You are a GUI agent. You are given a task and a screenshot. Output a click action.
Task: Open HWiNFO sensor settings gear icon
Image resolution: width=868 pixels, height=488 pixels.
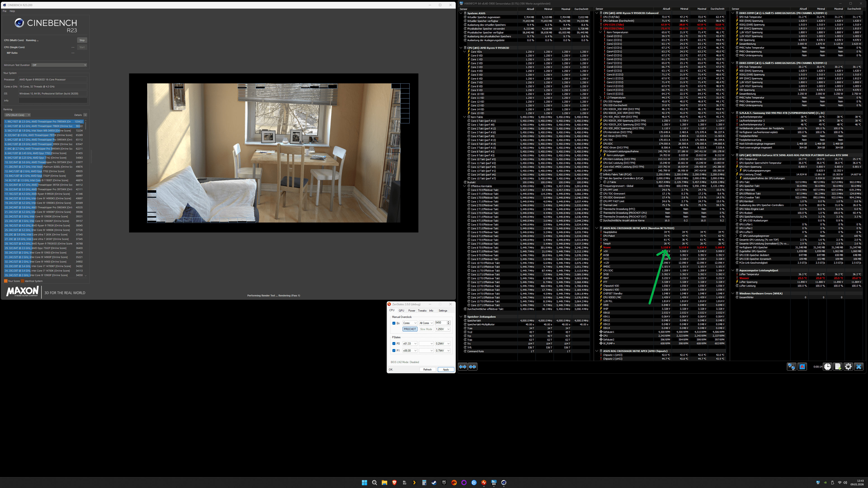(848, 366)
